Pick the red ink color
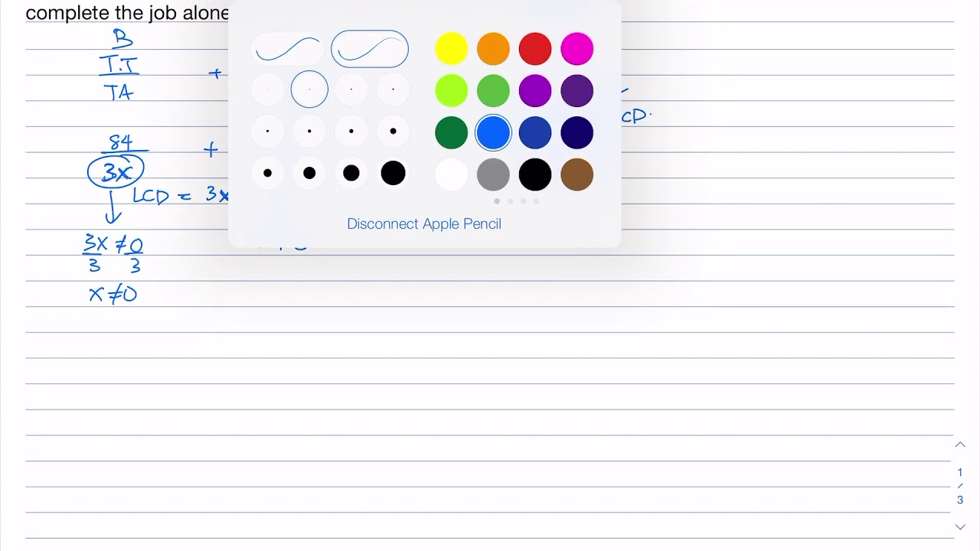 tap(535, 49)
